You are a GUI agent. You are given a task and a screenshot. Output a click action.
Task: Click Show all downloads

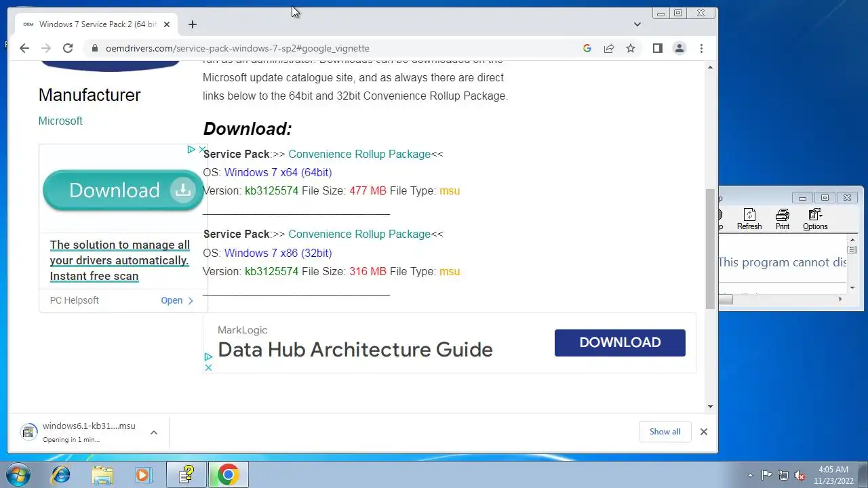[x=665, y=432]
